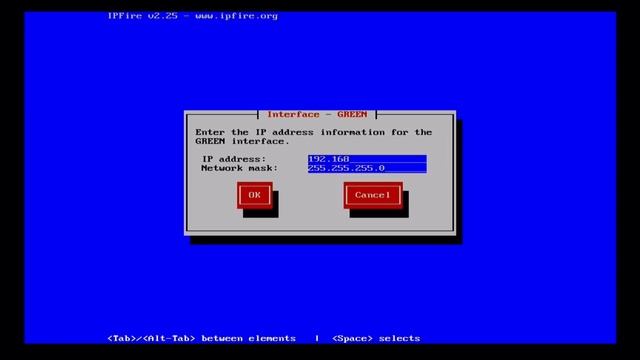
Task: Focus the Network mask input field
Action: (367, 168)
